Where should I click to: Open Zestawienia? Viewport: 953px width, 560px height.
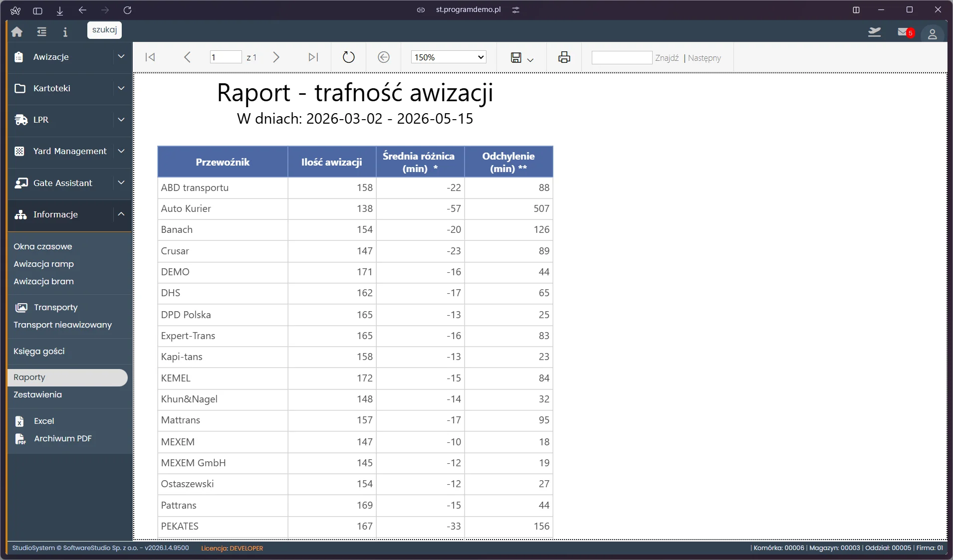38,394
